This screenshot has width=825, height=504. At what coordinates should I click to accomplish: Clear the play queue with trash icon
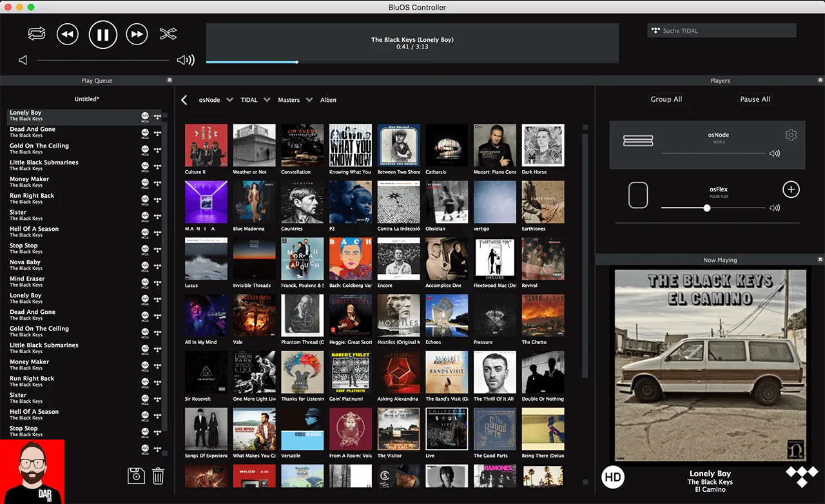(158, 476)
